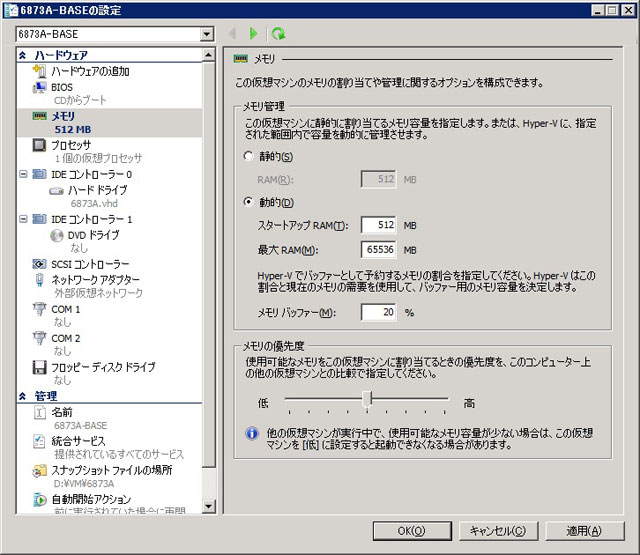Screen dimensions: 640x555
Task: Click the hardware list scroll down arrow
Action: [209, 506]
